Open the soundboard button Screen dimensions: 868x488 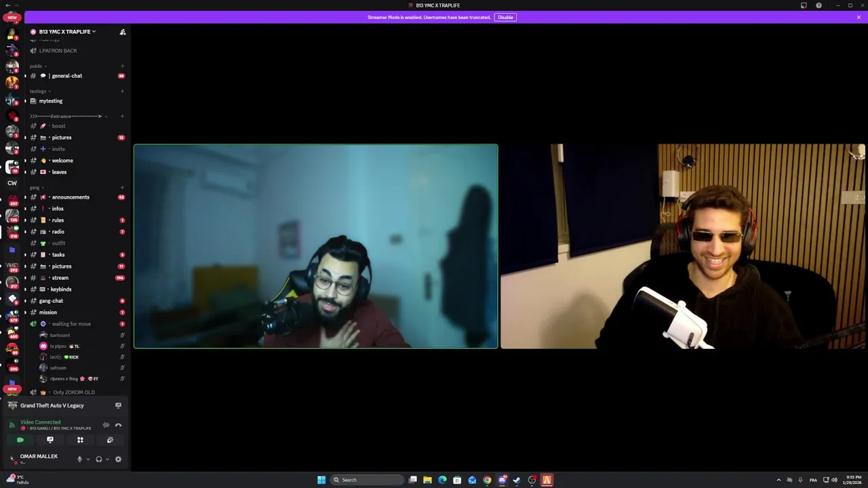(110, 440)
